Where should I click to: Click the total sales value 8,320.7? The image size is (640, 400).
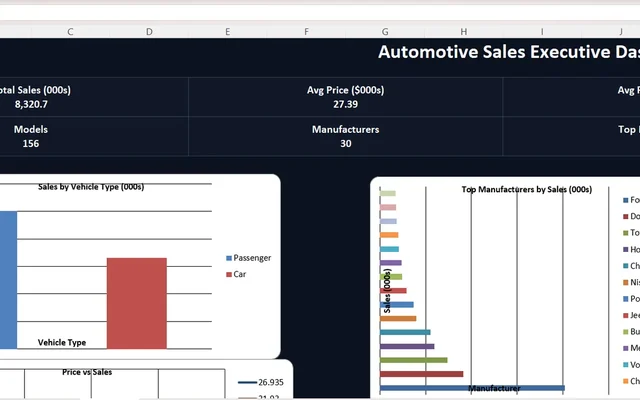31,104
